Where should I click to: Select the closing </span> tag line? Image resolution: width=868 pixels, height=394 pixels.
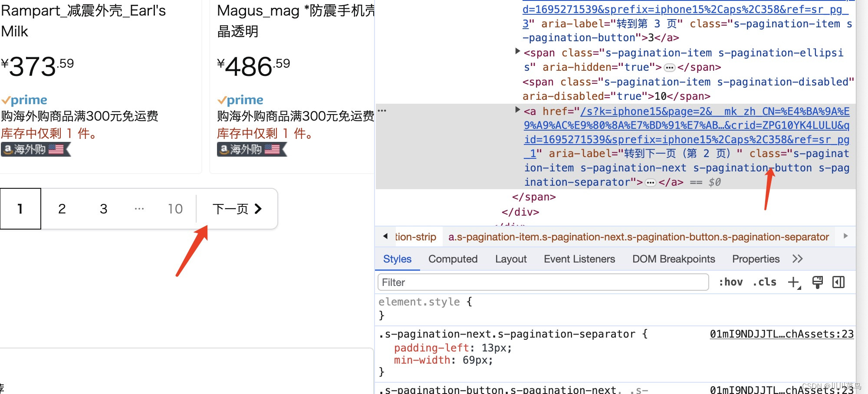click(x=534, y=197)
